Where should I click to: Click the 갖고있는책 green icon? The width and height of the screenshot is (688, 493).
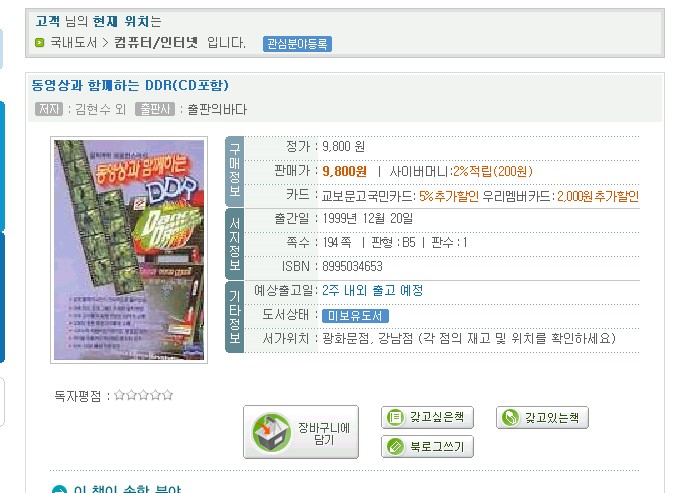click(510, 418)
